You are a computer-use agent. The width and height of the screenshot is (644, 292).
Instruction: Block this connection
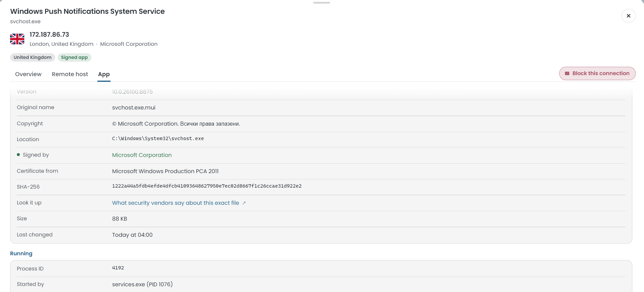coord(597,73)
